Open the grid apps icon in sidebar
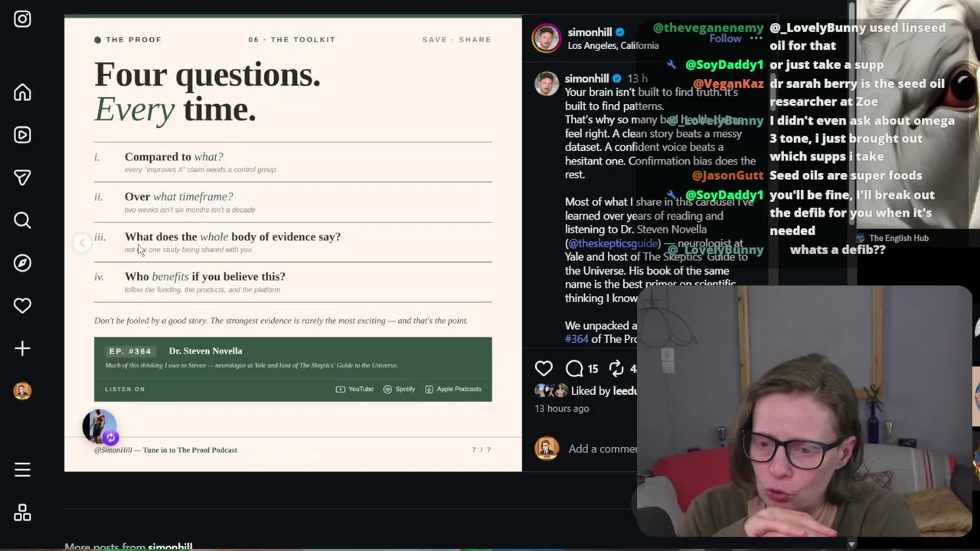980x551 pixels. tap(22, 513)
